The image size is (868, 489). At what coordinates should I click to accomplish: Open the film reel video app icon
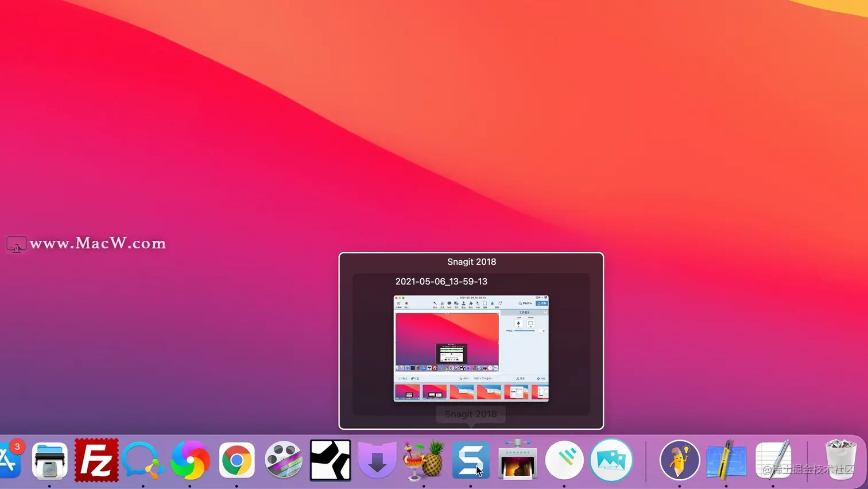pyautogui.click(x=284, y=460)
